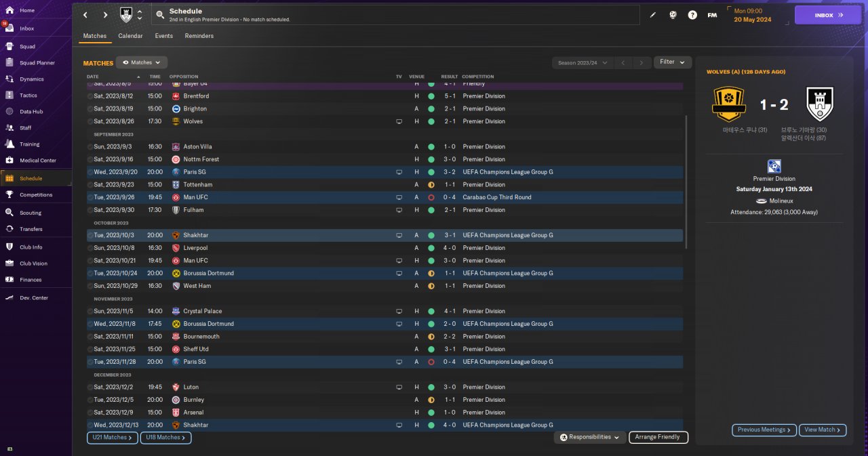This screenshot has width=868, height=456.
Task: Open the Matches view dropdown
Action: coord(142,62)
